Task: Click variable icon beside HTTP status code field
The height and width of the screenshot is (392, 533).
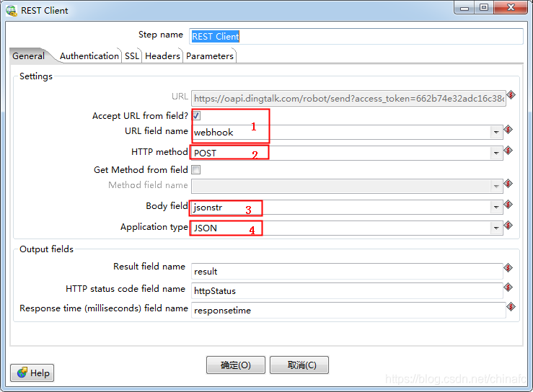Action: (508, 288)
